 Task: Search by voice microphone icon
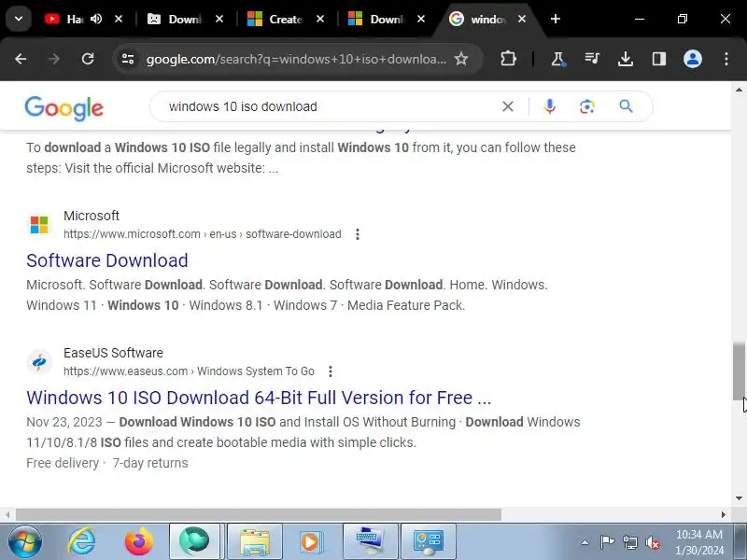click(550, 106)
